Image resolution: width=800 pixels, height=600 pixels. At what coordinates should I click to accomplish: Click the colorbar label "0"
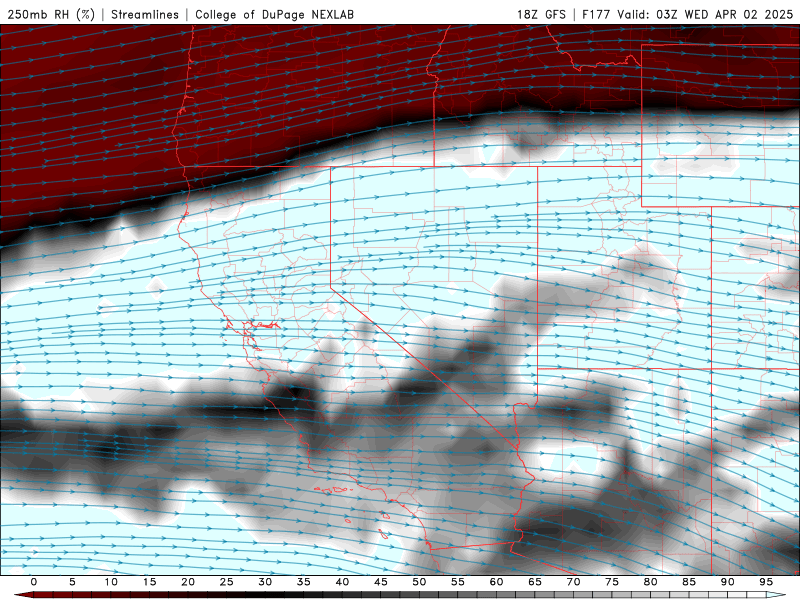tap(34, 582)
